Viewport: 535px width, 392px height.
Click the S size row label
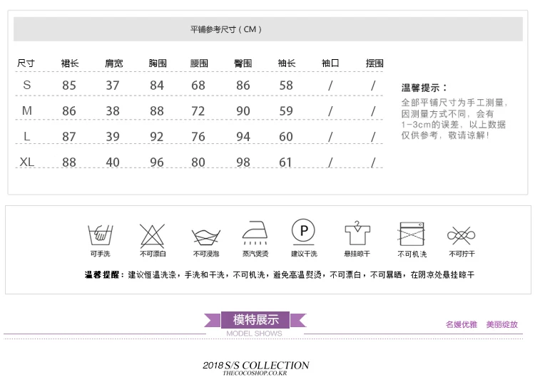coord(27,85)
